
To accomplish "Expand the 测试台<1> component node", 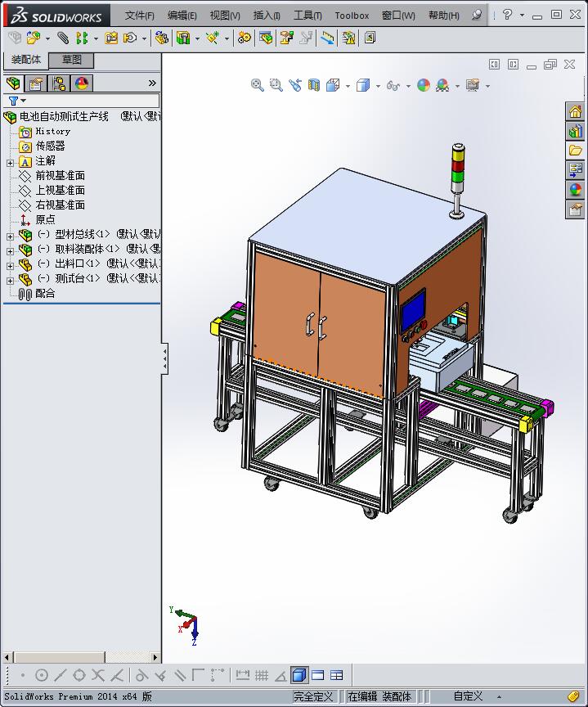I will coord(11,281).
